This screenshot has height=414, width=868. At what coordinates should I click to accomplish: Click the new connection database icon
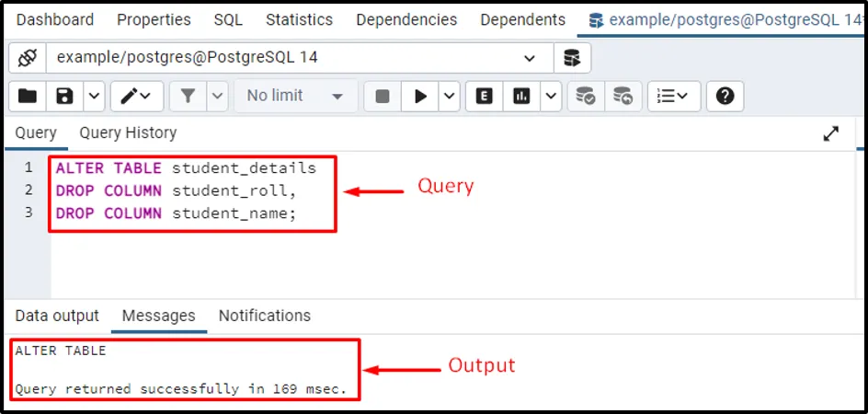[x=572, y=58]
